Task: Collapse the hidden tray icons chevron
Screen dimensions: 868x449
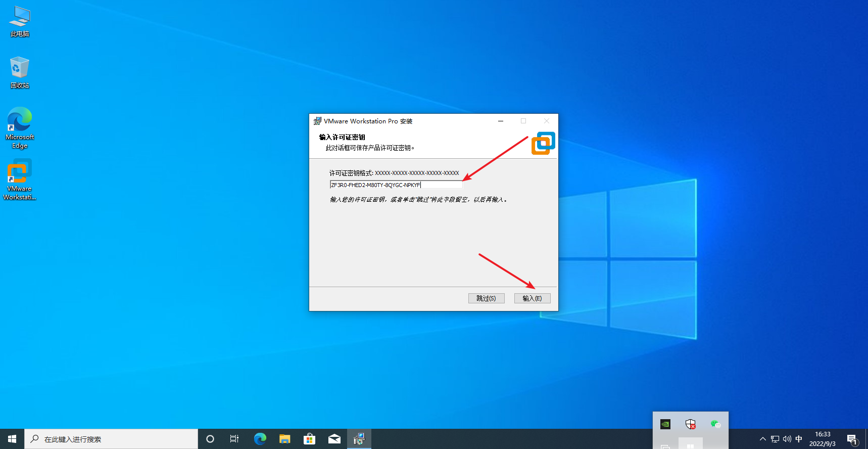Action: [x=763, y=439]
